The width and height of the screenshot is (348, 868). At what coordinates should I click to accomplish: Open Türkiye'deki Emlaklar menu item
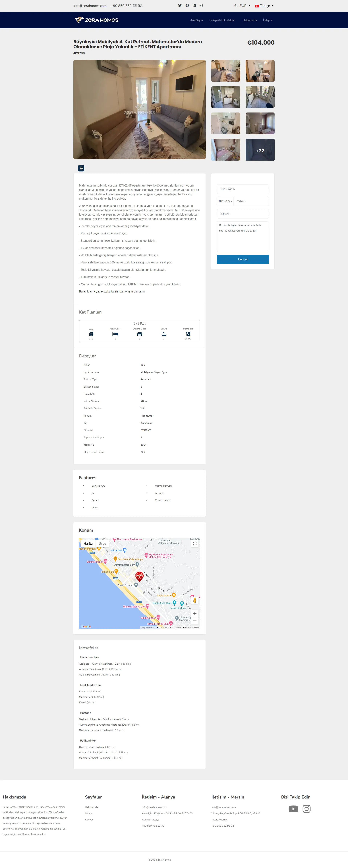pyautogui.click(x=222, y=20)
